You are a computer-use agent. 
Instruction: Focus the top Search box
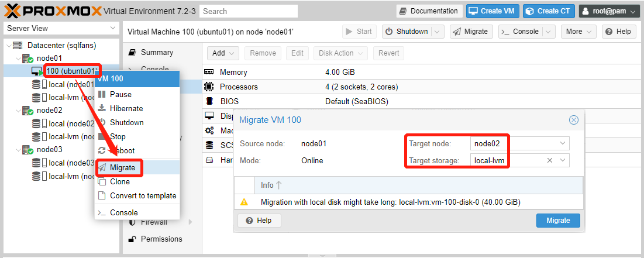(249, 11)
